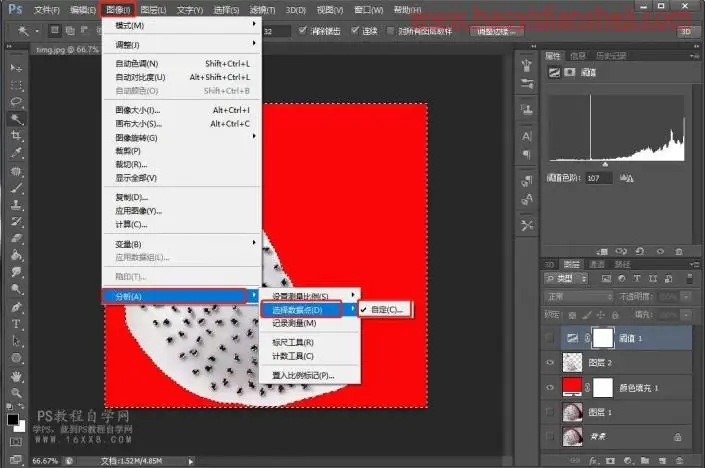Screen dimensions: 705x468
Task: Select the Clone Stamp tool
Action: point(16,205)
